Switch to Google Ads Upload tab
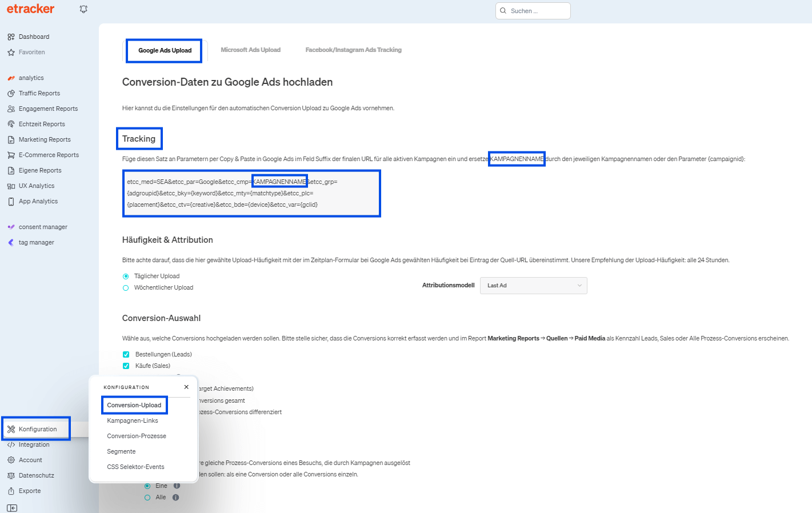The height and width of the screenshot is (513, 812). 165,50
